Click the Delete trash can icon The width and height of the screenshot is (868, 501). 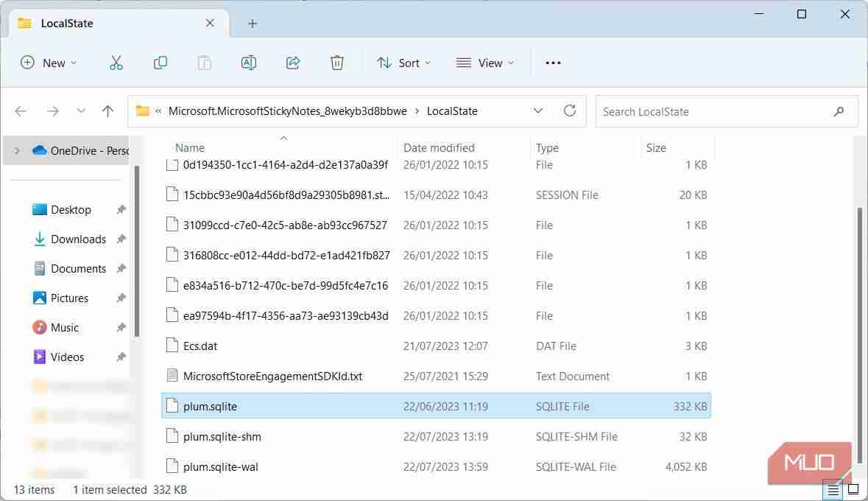coord(336,63)
